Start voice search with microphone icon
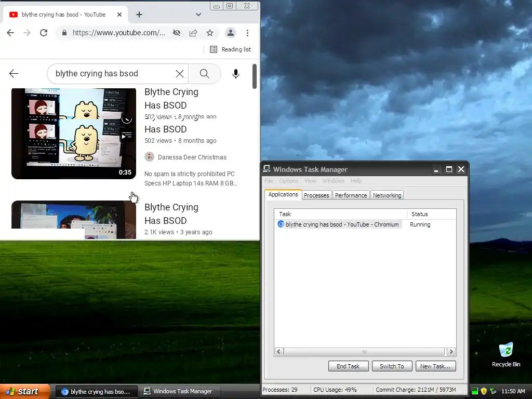Screen dimensions: 532x399 tap(235, 74)
